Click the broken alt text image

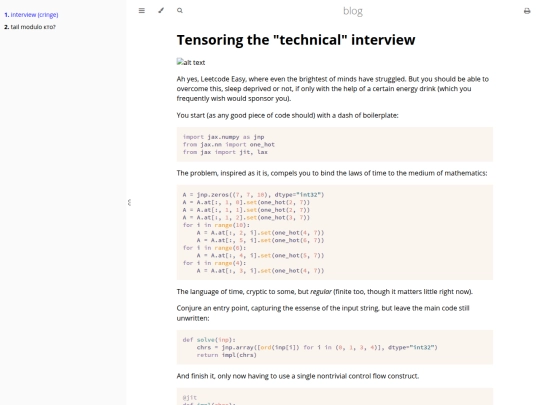click(191, 62)
